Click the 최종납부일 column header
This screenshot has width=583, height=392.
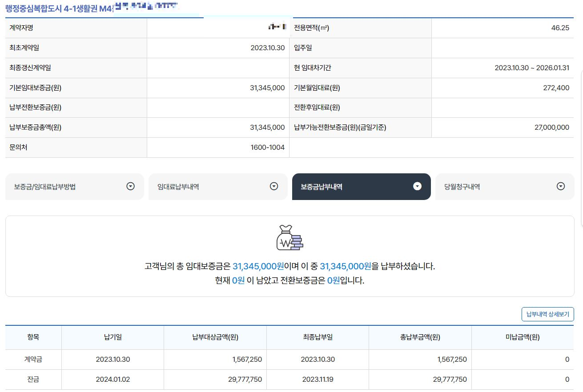pos(318,337)
